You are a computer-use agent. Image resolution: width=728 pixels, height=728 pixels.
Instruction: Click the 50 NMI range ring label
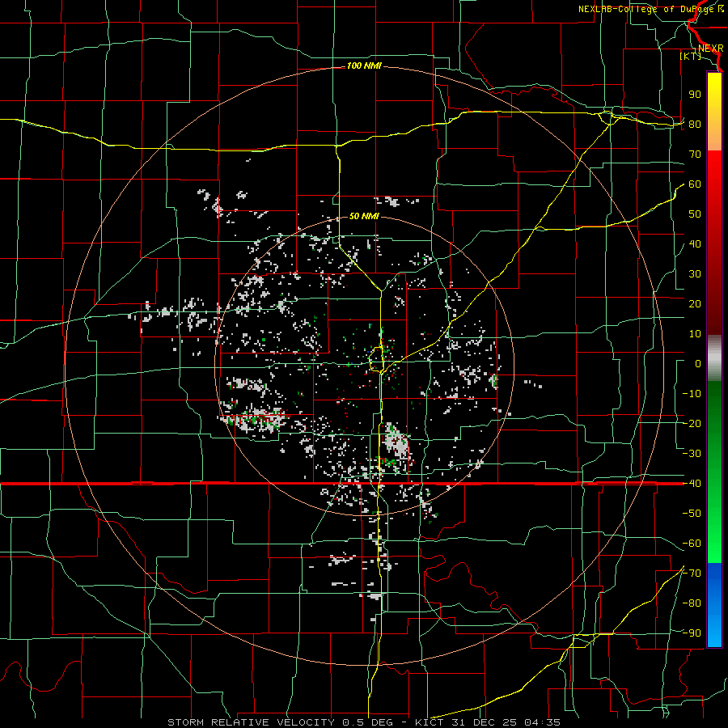(364, 216)
